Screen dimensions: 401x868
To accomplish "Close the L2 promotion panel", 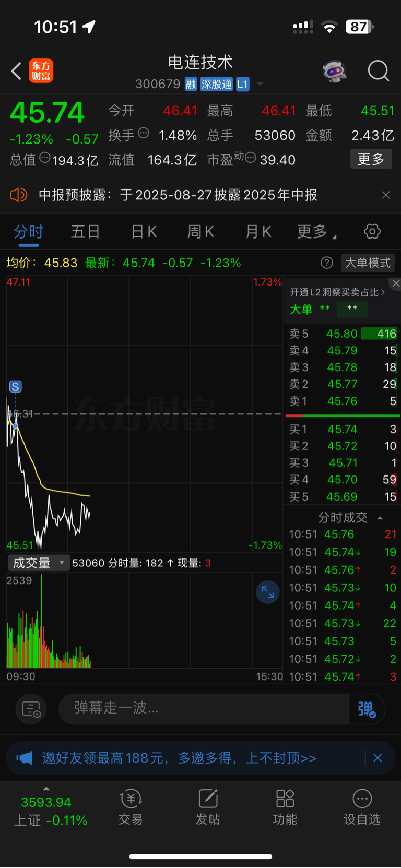I will point(396,283).
